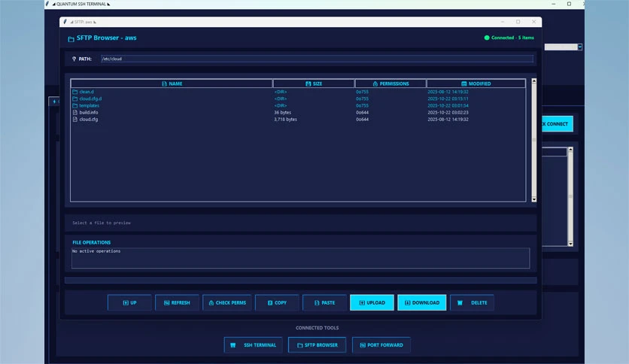Click file icon of cloud.cfg
The image size is (629, 364).
pos(75,119)
